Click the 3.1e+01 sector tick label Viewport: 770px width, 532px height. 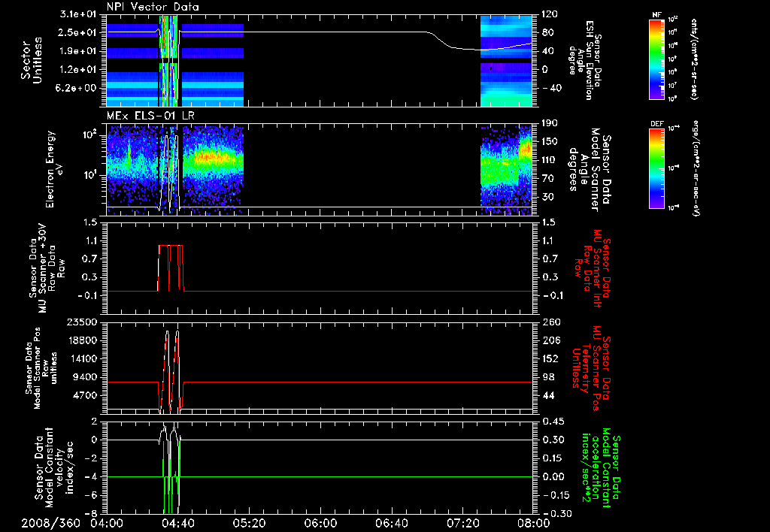point(78,14)
